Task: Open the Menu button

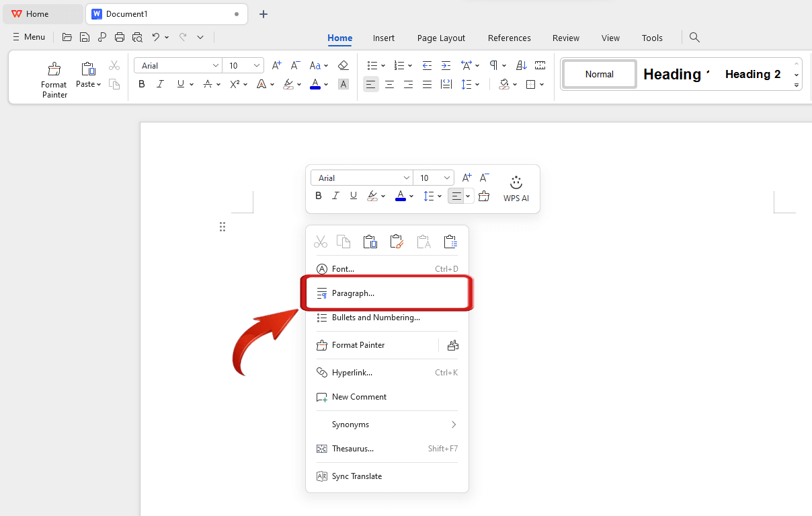Action: pyautogui.click(x=29, y=37)
